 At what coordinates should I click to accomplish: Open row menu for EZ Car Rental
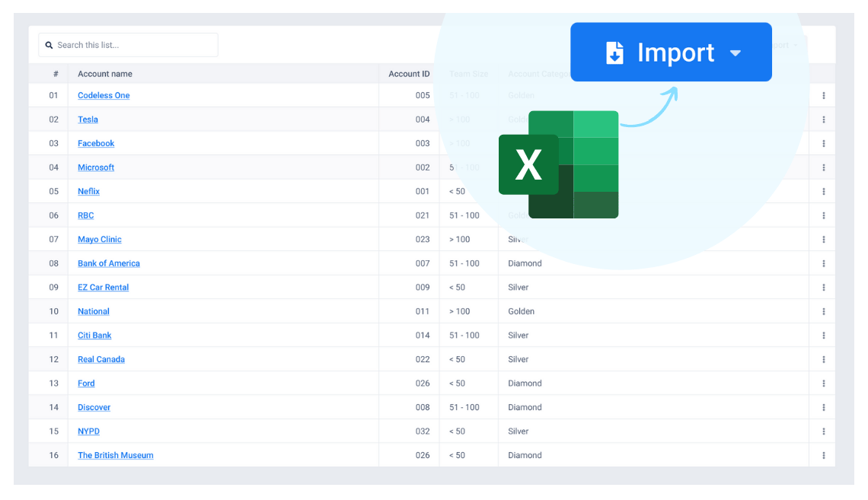pos(824,288)
